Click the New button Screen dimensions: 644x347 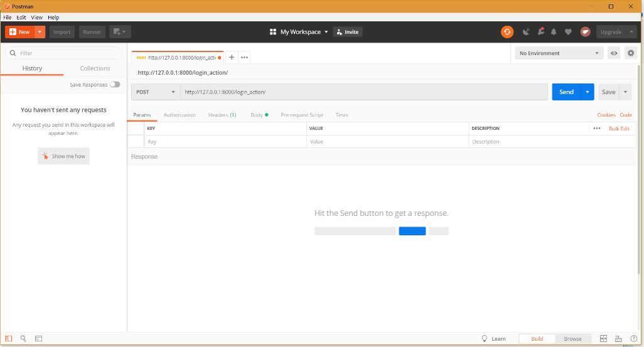click(19, 31)
